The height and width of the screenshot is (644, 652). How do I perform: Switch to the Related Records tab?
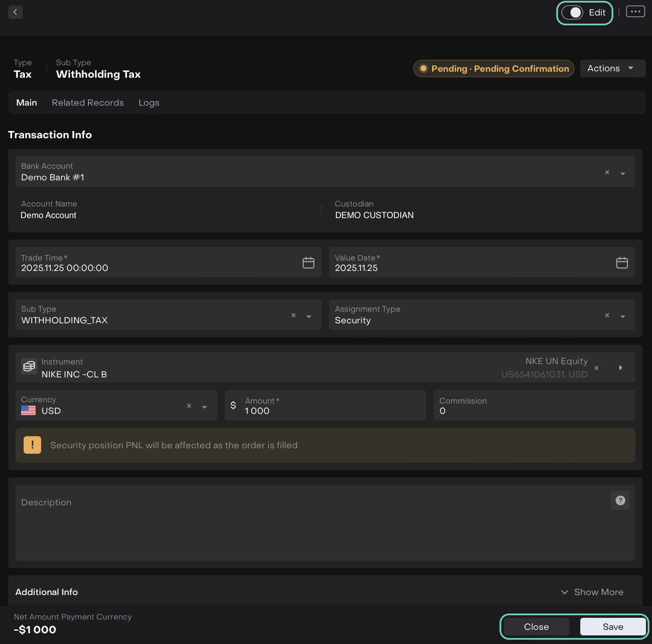coord(88,103)
